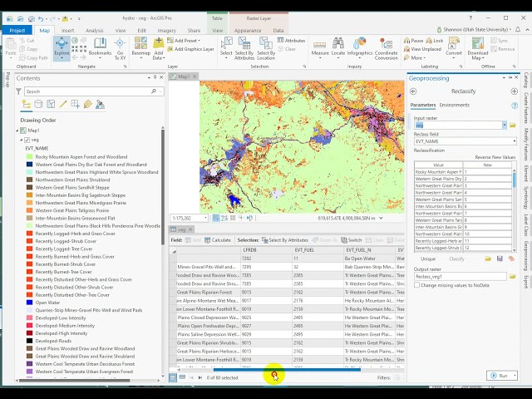Run the Reclassify tool

(500, 376)
